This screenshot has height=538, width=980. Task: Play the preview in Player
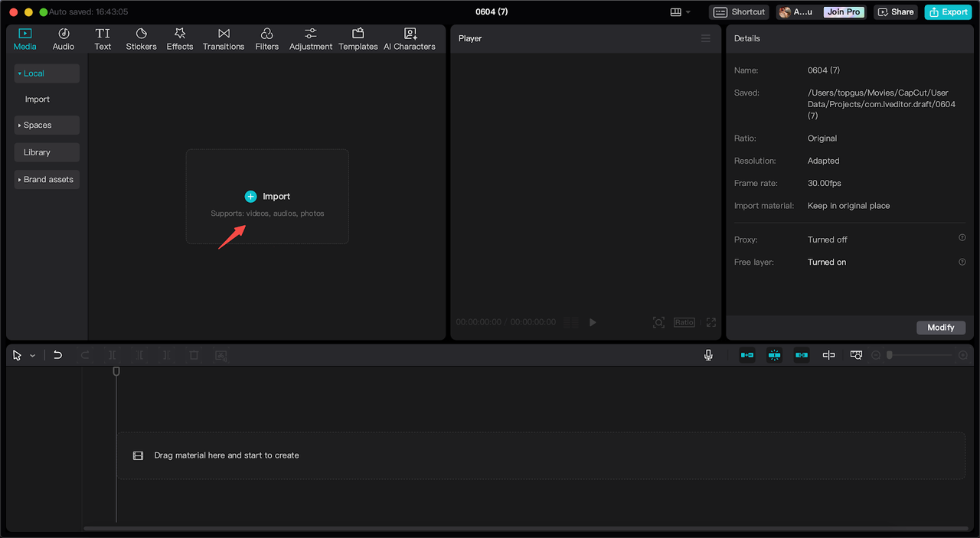(593, 322)
